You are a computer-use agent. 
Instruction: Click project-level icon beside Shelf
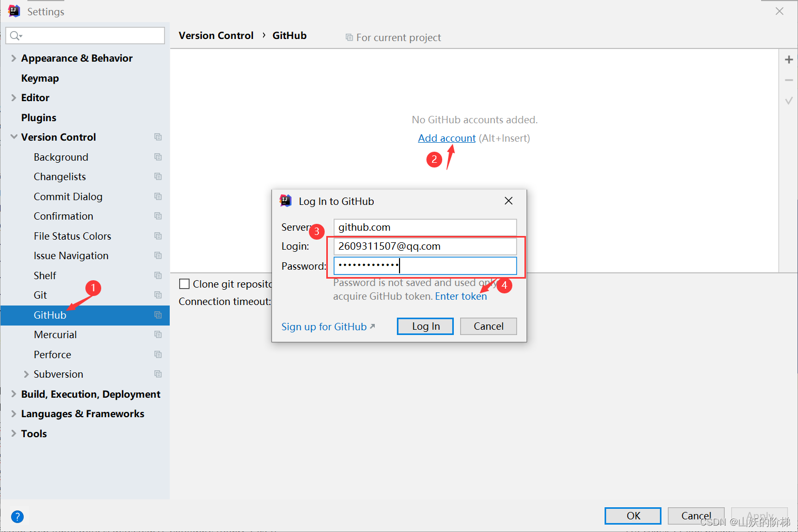(158, 275)
